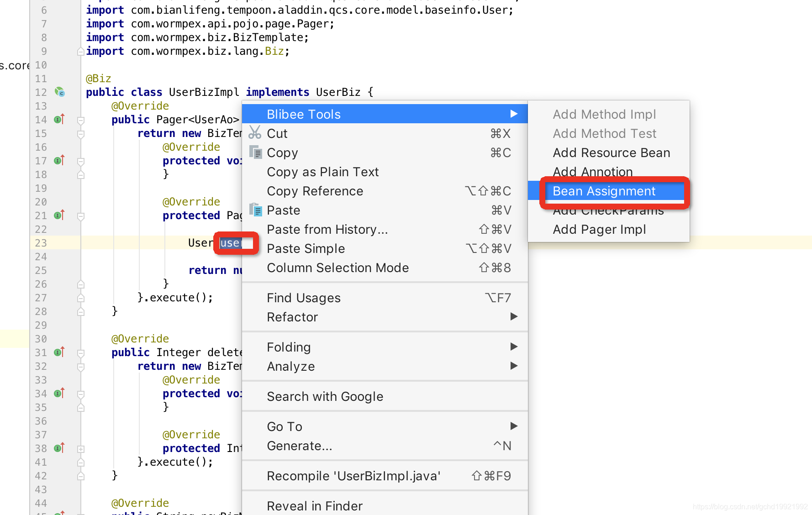Click line number 23 in the gutter
Viewport: 812px width, 515px height.
pyautogui.click(x=41, y=243)
